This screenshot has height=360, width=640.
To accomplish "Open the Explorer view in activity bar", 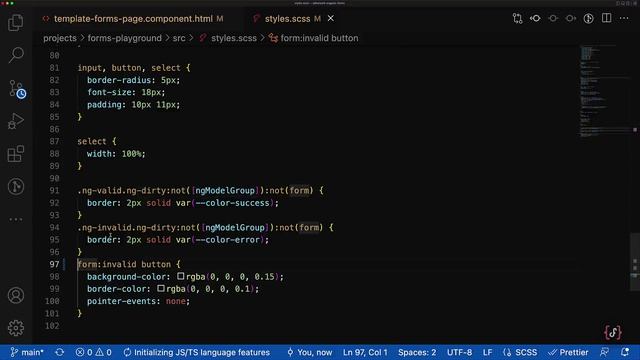I will (16, 22).
